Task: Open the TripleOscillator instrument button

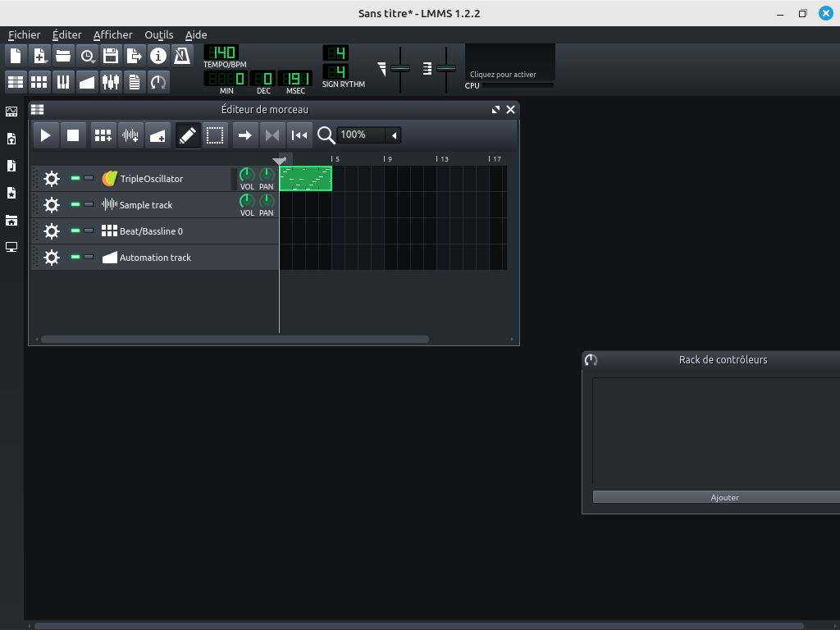Action: pos(165,178)
